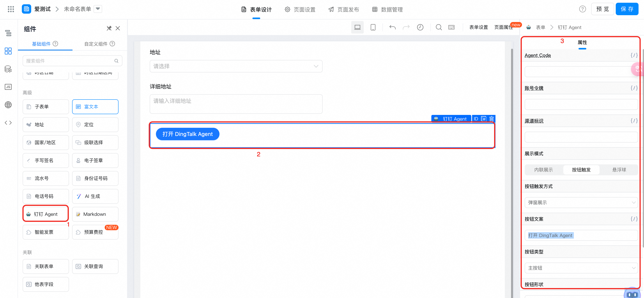Open the JS actions panel icon
This screenshot has height=298, width=644.
coord(8,87)
